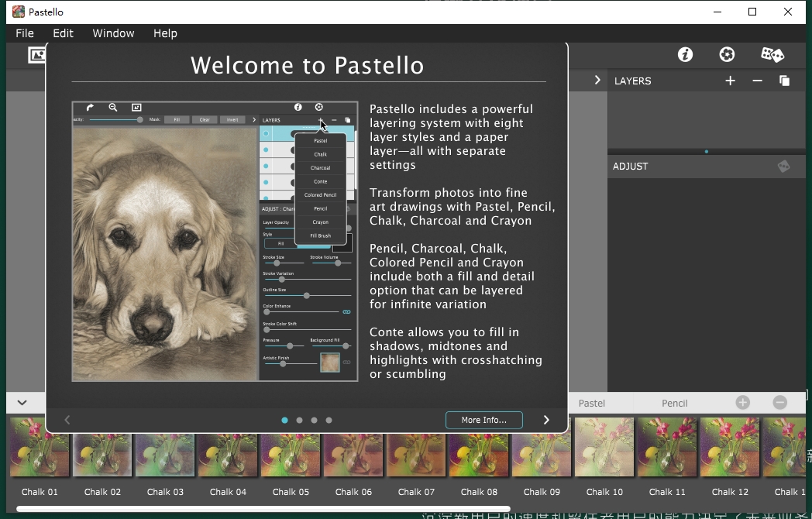
Task: Go to previous welcome page arrow
Action: (67, 420)
